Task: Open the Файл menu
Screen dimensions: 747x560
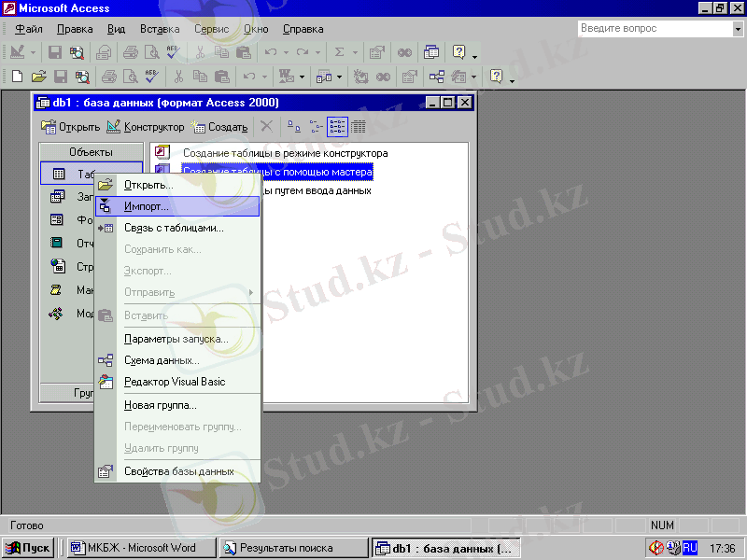Action: [29, 30]
